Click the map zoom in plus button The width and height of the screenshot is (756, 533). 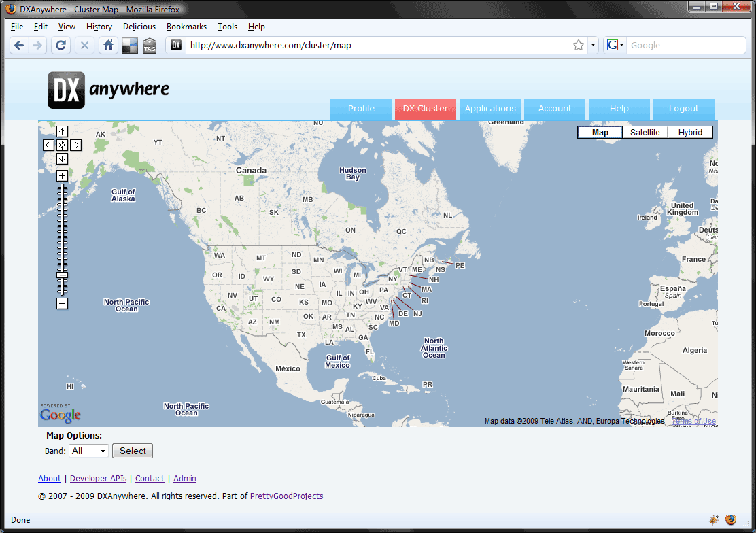(x=62, y=175)
